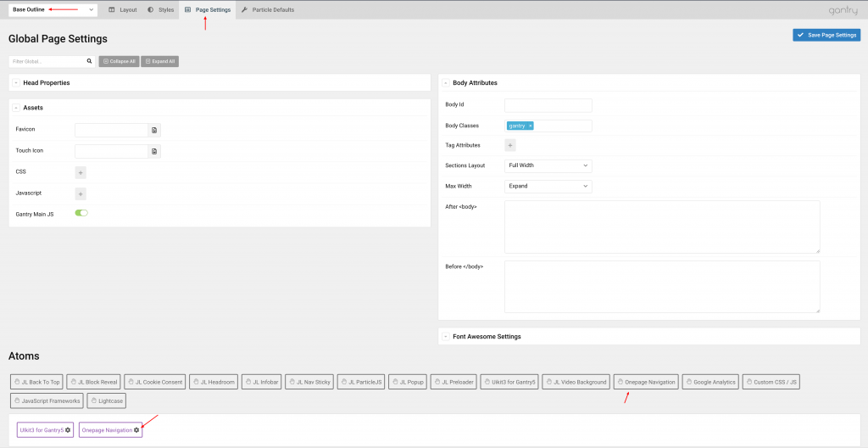This screenshot has height=448, width=868.
Task: Expand the Head Properties panel
Action: click(x=16, y=82)
